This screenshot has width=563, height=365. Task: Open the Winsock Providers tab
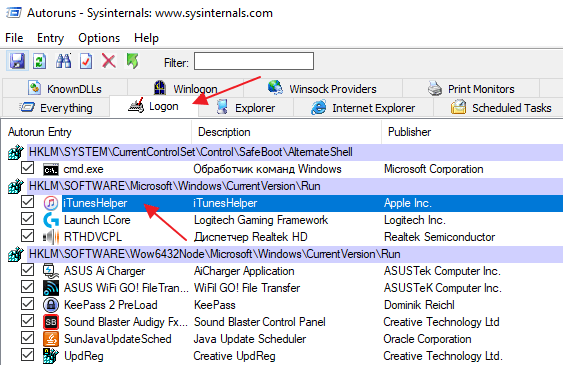tap(322, 88)
